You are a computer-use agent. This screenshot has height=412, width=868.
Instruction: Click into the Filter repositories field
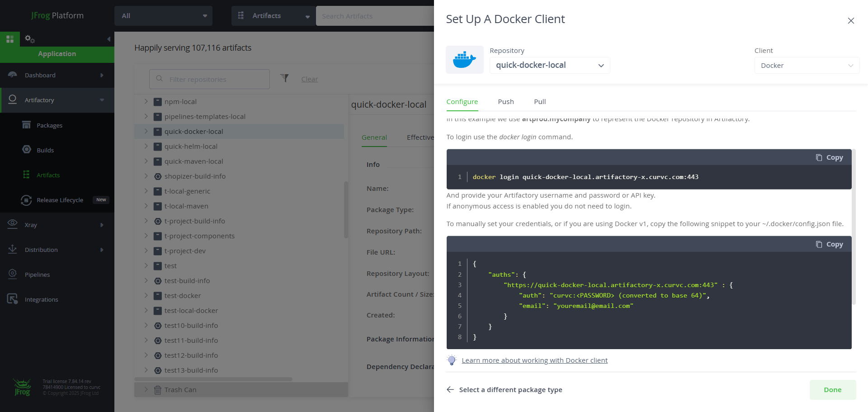[209, 79]
